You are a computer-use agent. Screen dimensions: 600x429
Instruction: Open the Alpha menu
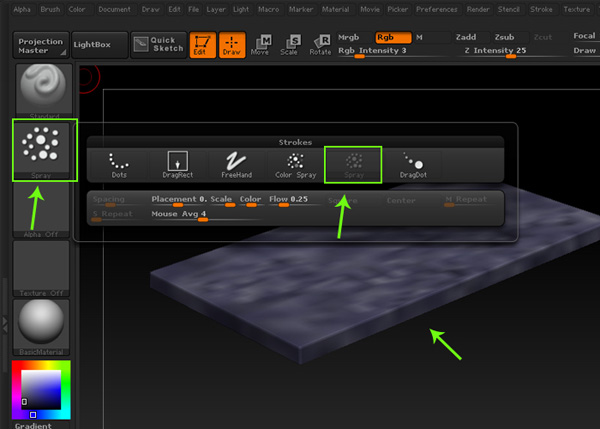pyautogui.click(x=22, y=10)
